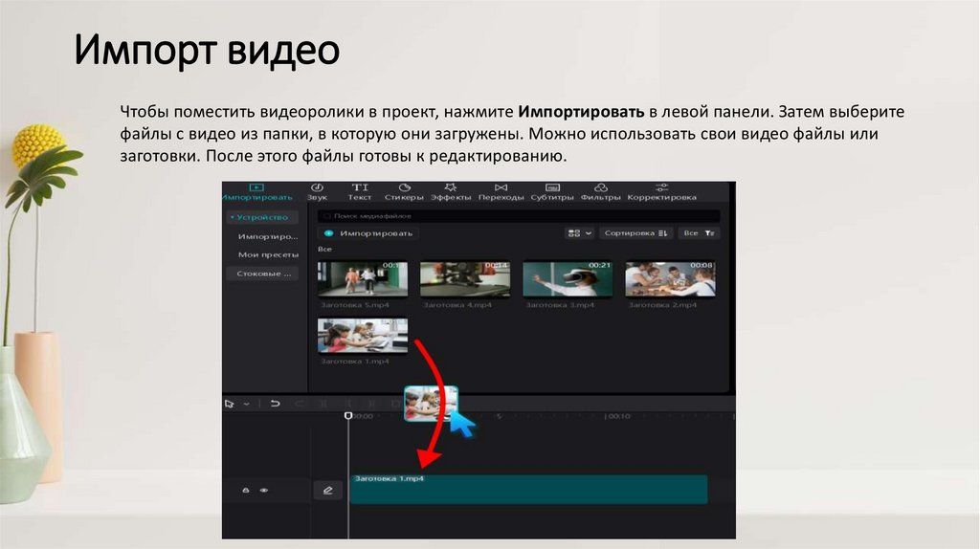Open the Фильтры panel
The image size is (980, 549).
point(601,191)
